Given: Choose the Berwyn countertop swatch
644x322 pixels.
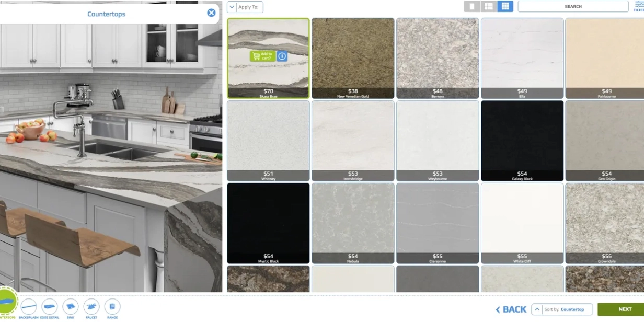Looking at the screenshot, I should pos(438,58).
